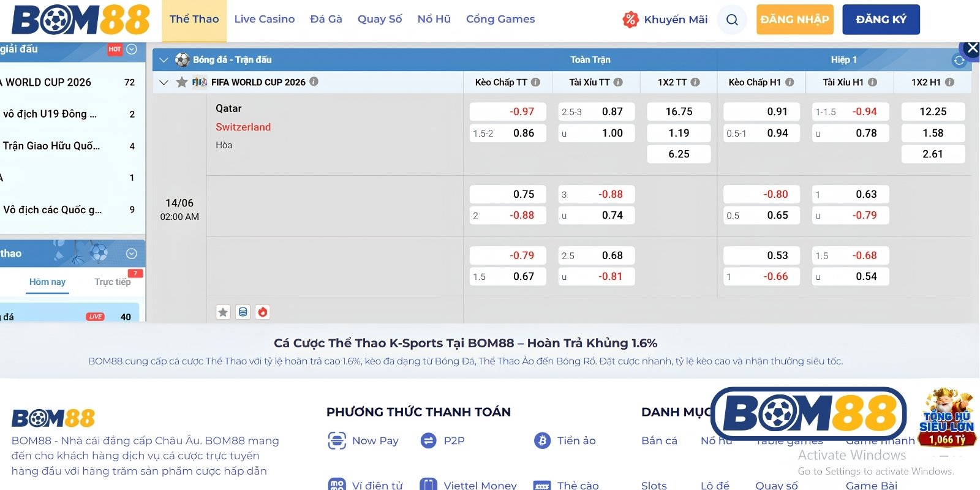Click the Slots category link

(x=654, y=485)
